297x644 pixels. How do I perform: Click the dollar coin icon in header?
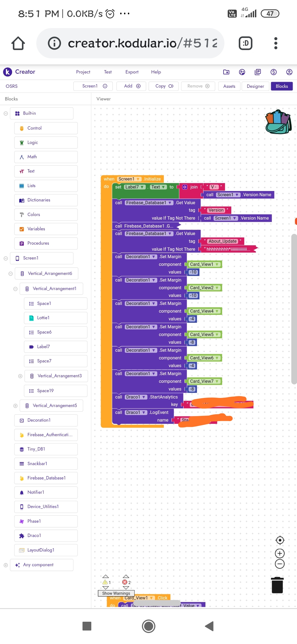click(274, 72)
